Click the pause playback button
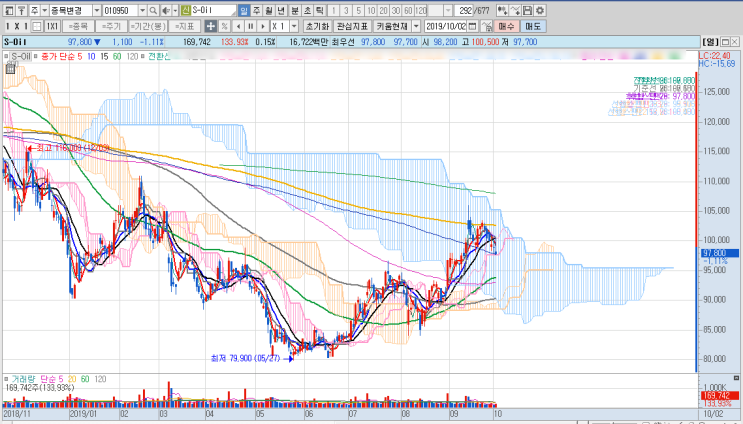 [x=251, y=26]
